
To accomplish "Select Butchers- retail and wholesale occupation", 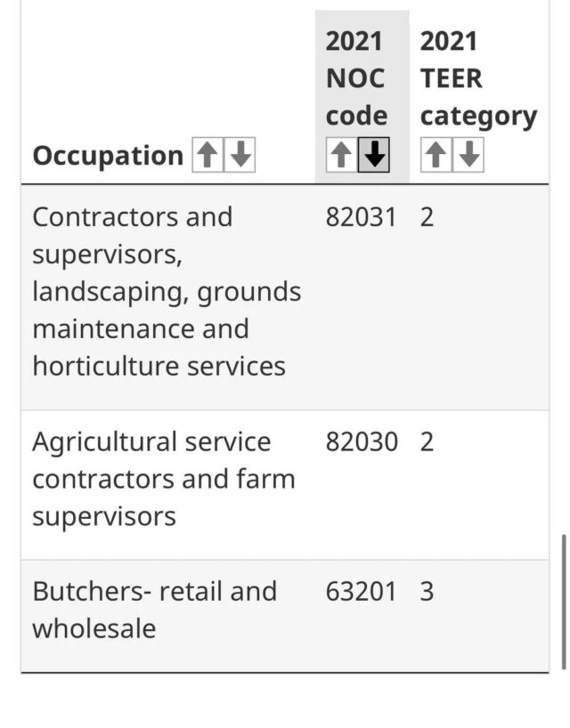I will click(154, 610).
